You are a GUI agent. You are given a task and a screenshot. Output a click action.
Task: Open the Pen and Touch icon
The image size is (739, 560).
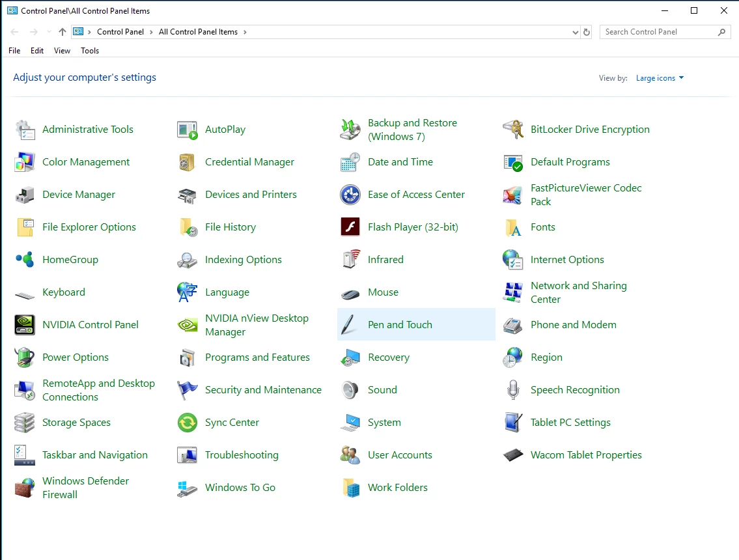(x=349, y=325)
